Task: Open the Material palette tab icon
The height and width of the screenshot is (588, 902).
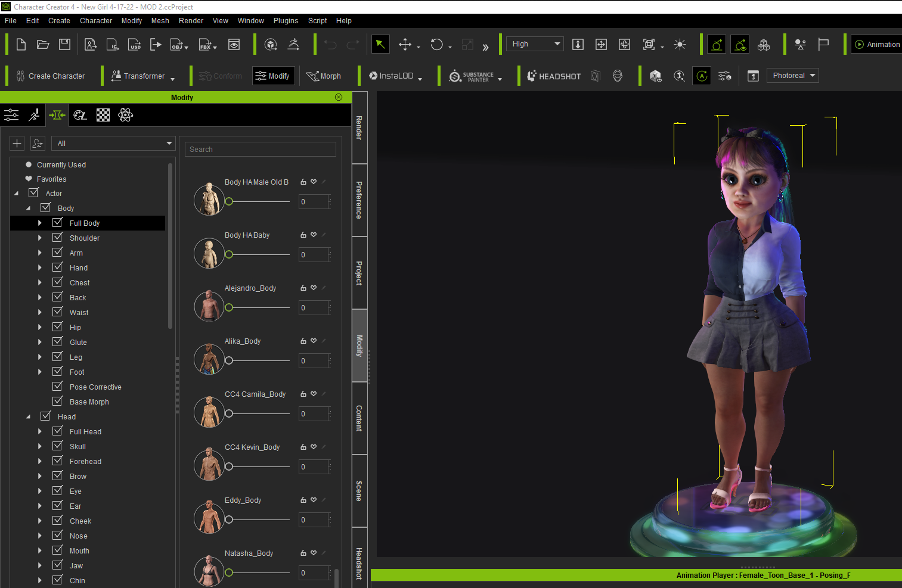Action: coord(80,115)
